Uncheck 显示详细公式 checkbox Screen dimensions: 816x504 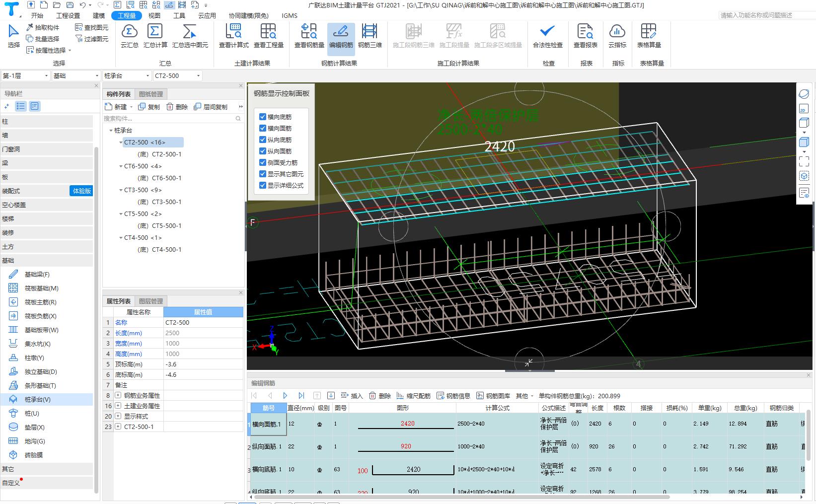point(263,185)
